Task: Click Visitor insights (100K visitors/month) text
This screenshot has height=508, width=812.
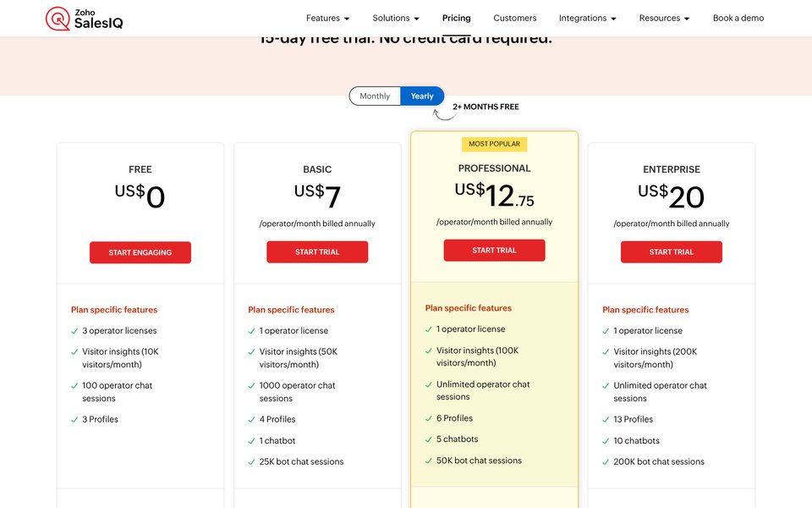Action: 477,356
